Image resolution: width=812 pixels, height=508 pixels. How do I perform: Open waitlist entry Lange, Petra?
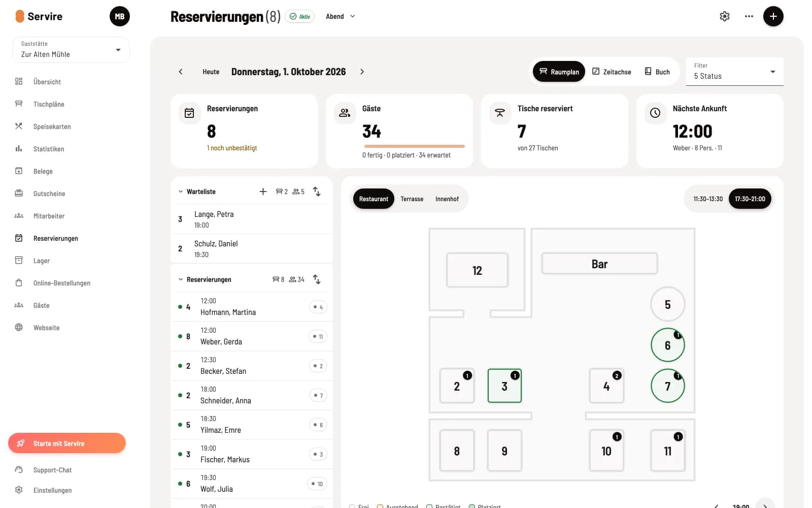(x=252, y=219)
